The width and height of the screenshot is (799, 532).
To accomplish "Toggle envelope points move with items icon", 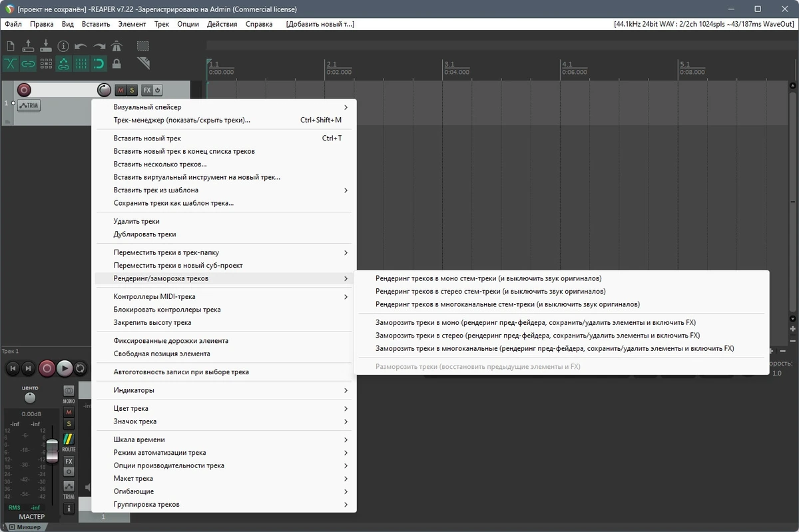I will click(x=63, y=64).
